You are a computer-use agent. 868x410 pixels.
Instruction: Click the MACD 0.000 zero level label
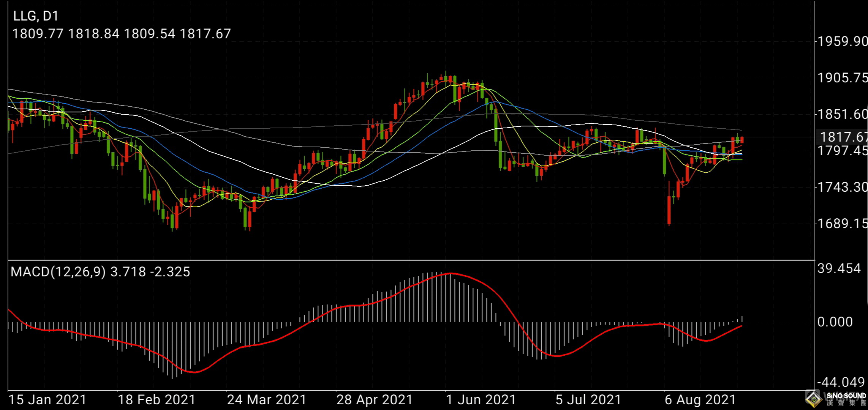point(835,322)
